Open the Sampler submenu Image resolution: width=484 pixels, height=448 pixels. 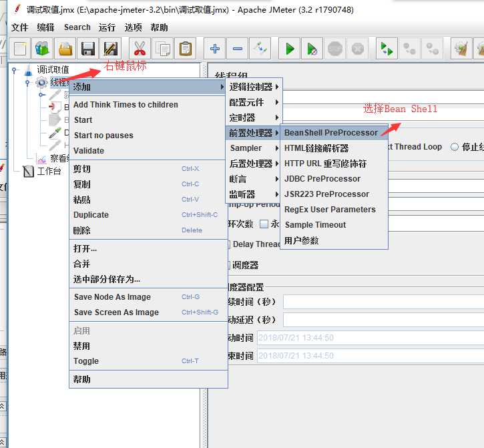click(254, 148)
